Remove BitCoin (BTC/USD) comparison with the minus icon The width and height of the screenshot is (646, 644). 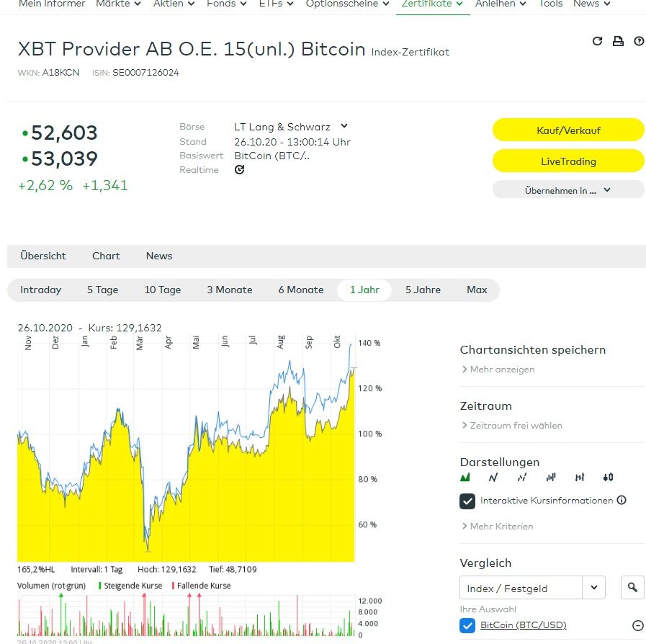tap(637, 626)
